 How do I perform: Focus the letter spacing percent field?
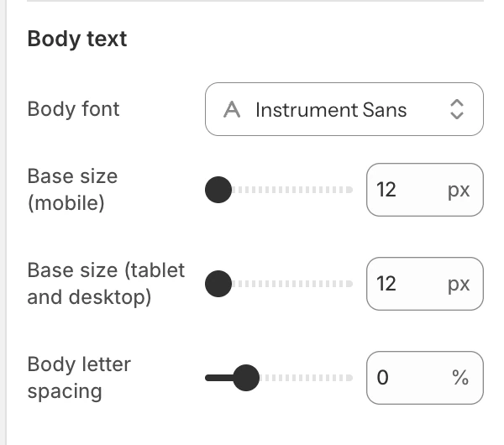pyautogui.click(x=425, y=378)
